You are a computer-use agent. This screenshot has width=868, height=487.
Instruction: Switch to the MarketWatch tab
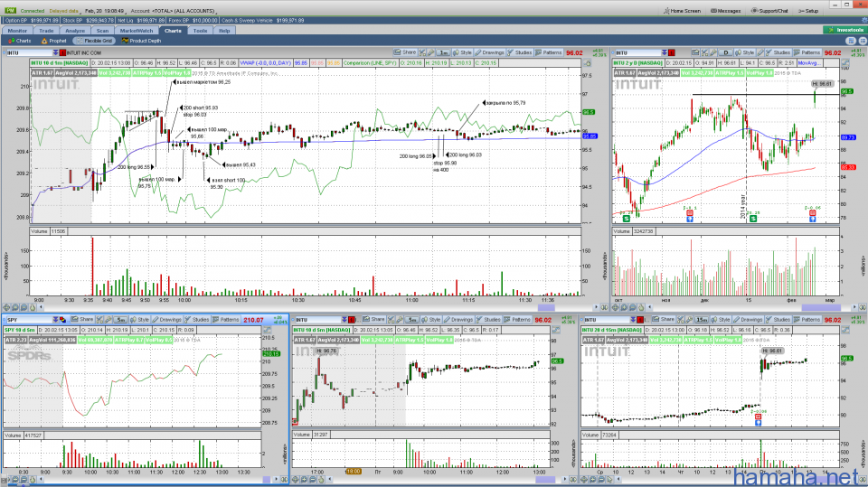point(137,31)
